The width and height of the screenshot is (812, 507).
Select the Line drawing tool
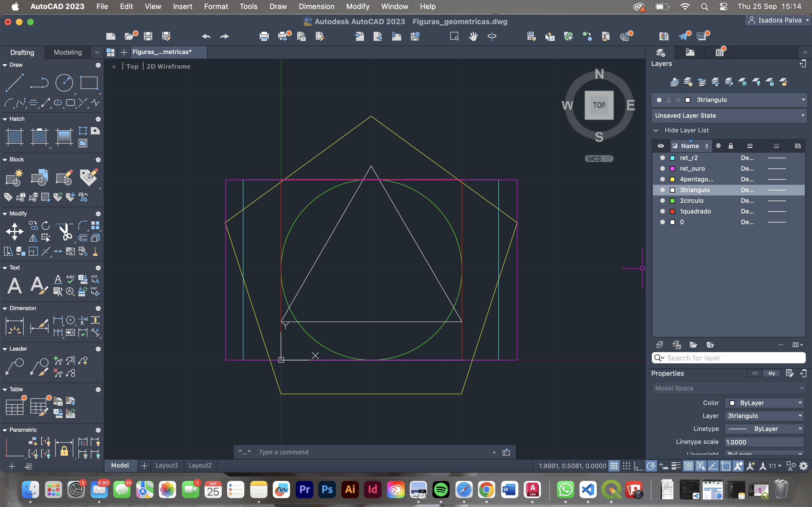click(14, 83)
